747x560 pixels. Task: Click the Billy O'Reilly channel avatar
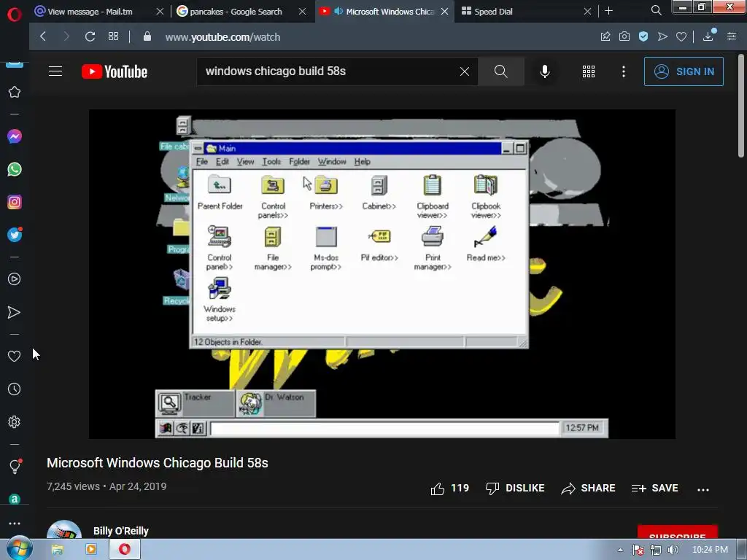tap(64, 529)
